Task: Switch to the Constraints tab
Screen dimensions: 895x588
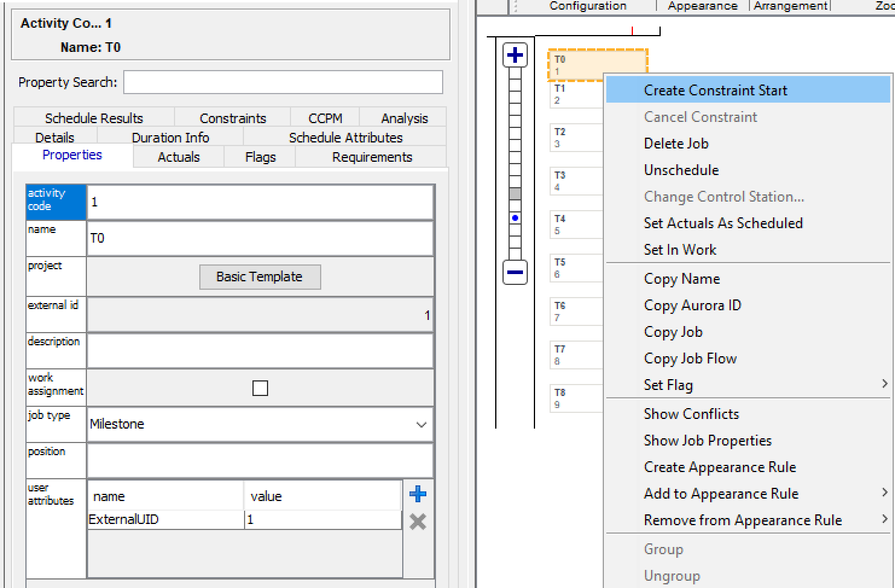Action: pos(233,118)
